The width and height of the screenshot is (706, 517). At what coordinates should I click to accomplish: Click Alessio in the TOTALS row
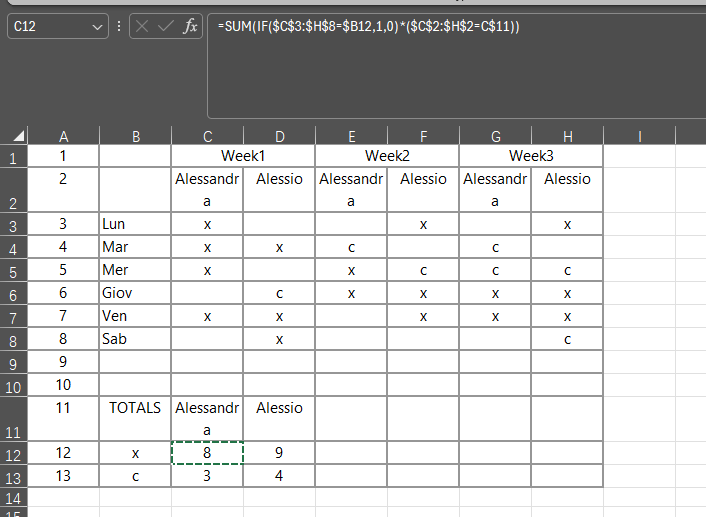coord(279,418)
